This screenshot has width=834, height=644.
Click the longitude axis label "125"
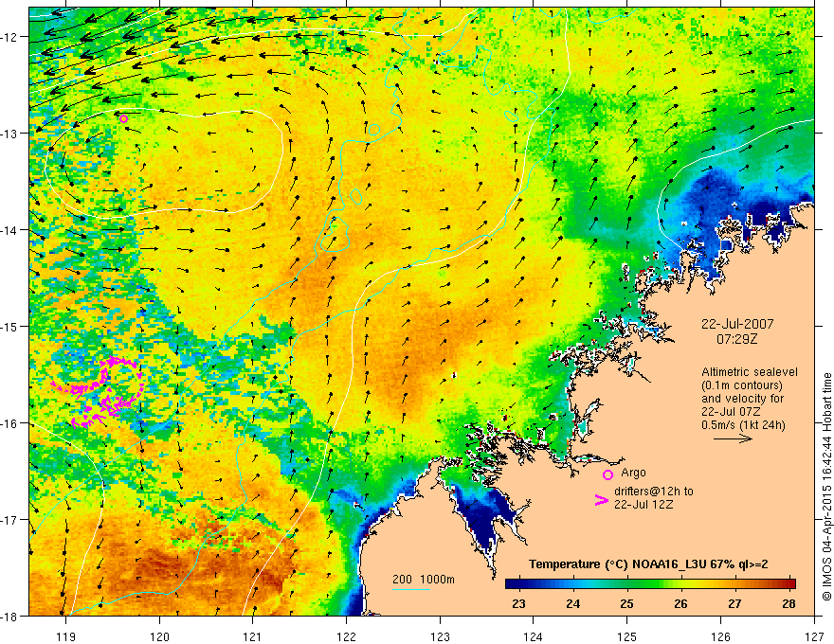coord(627,637)
